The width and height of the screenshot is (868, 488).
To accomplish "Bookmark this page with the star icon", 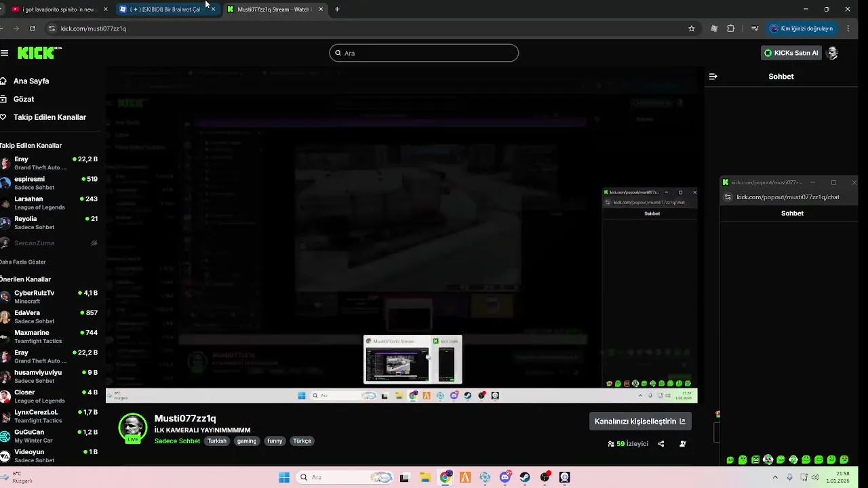I will [692, 28].
